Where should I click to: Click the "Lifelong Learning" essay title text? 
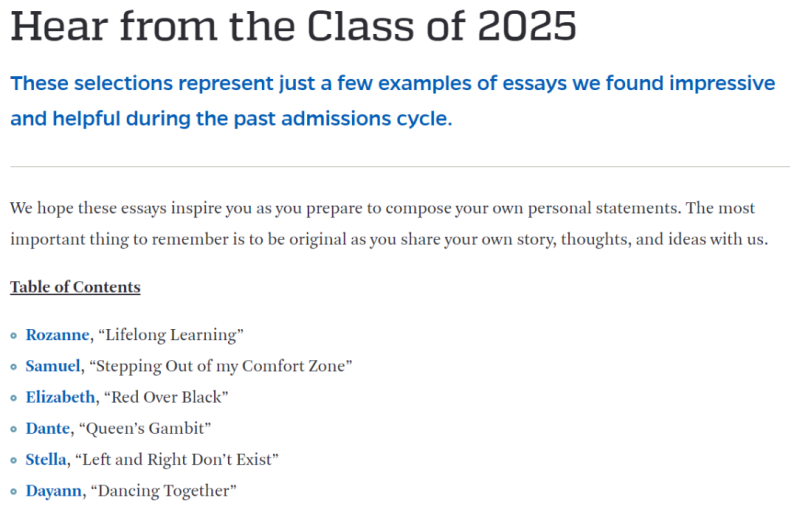(x=171, y=335)
